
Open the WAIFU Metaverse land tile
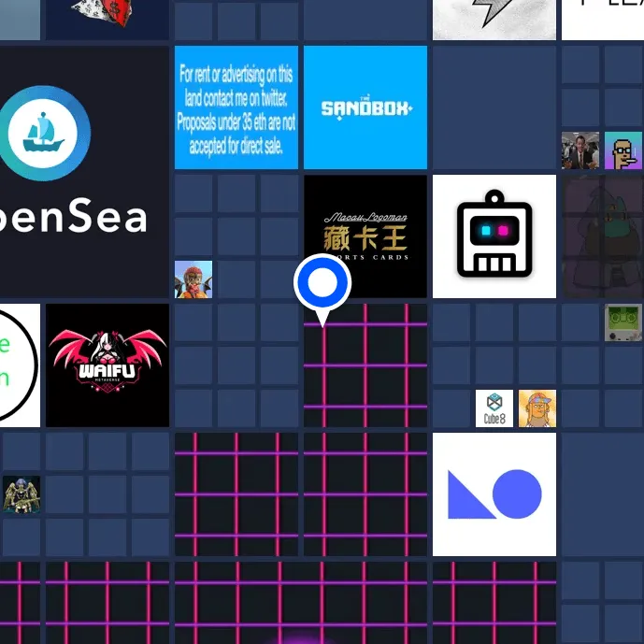tap(107, 365)
